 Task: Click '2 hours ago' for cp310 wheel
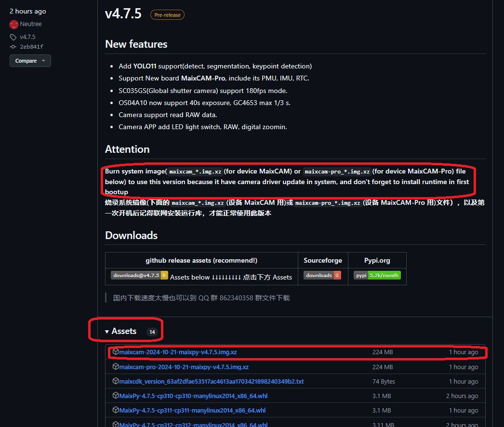[462, 396]
